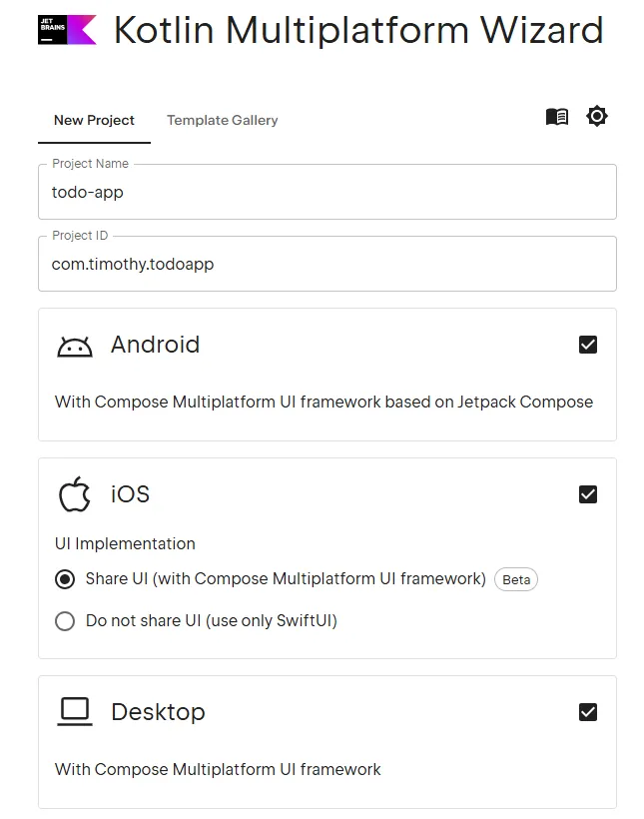644x819 pixels.
Task: Click the Project Name field todo-app
Action: pos(327,192)
